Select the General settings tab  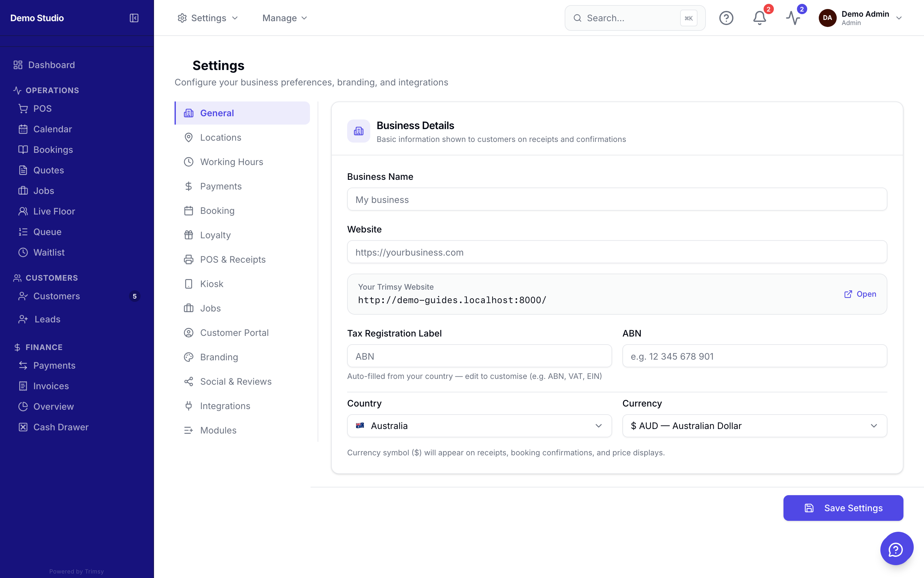click(x=242, y=113)
